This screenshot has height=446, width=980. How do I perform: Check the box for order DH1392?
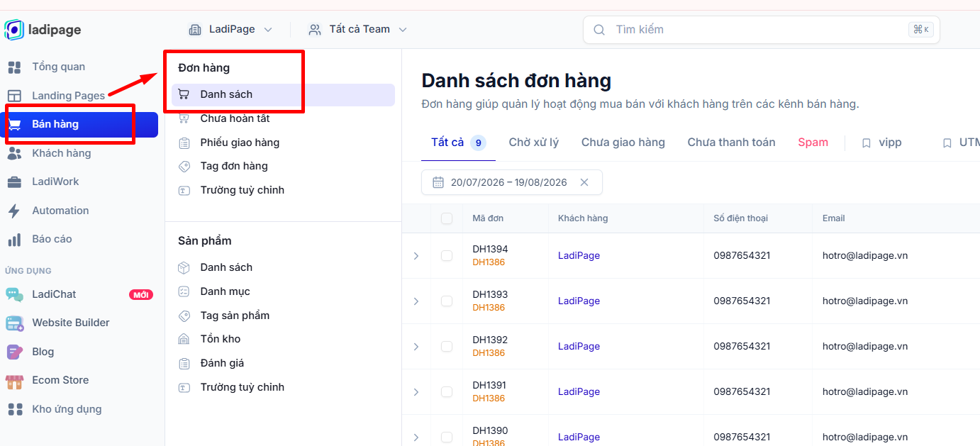pyautogui.click(x=447, y=347)
